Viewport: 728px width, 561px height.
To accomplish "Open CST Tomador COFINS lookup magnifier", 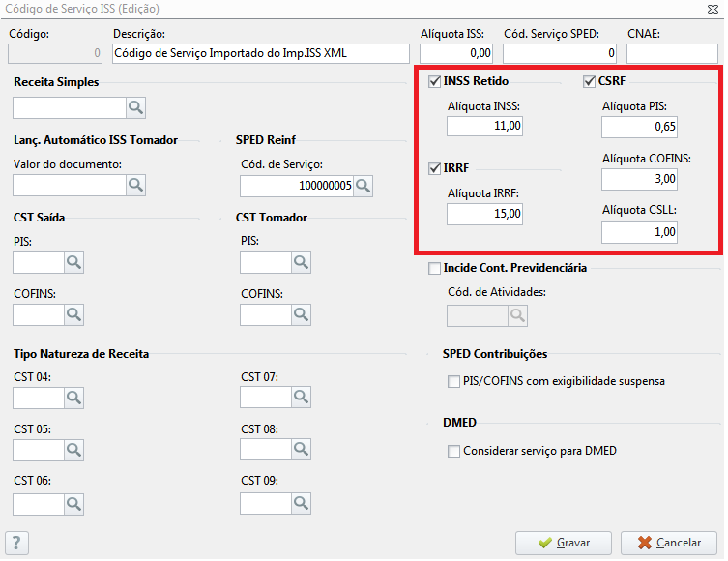I will 302,314.
